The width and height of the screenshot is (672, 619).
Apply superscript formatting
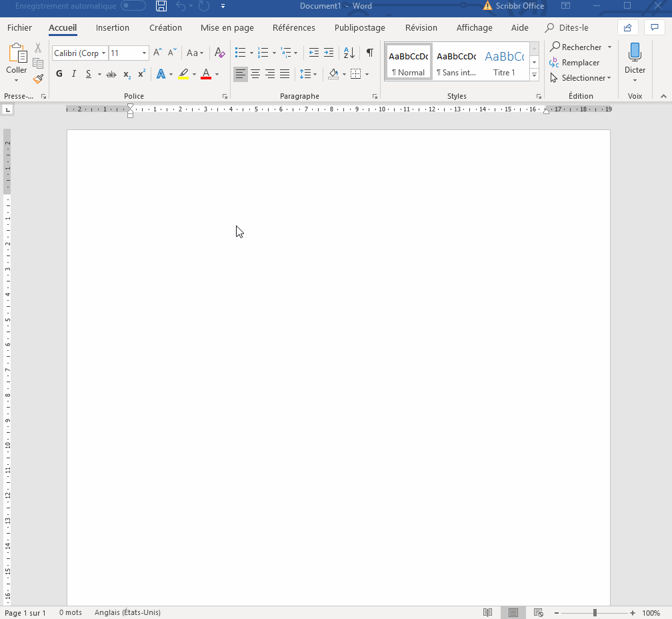(141, 74)
